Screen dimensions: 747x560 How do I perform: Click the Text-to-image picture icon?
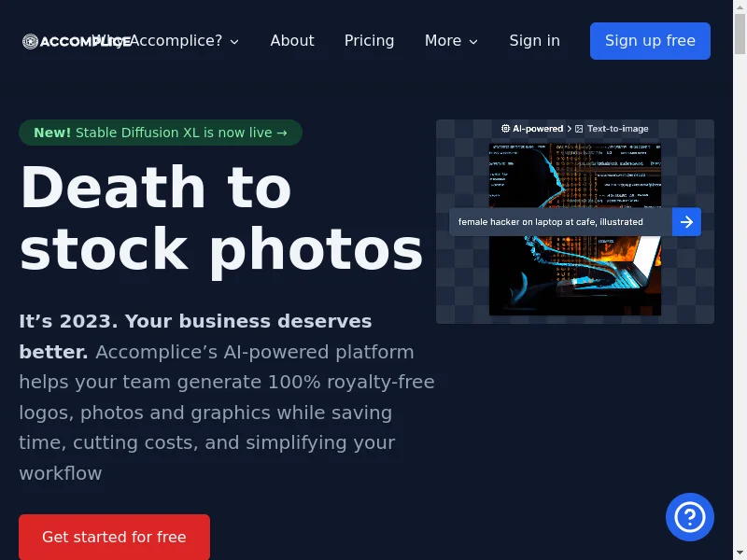[579, 129]
